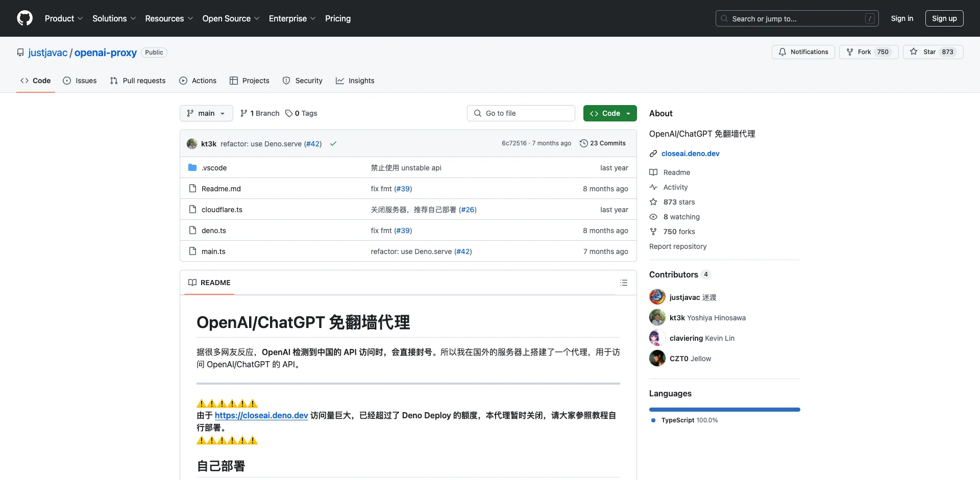
Task: Open the justjavac owner link
Action: click(48, 53)
